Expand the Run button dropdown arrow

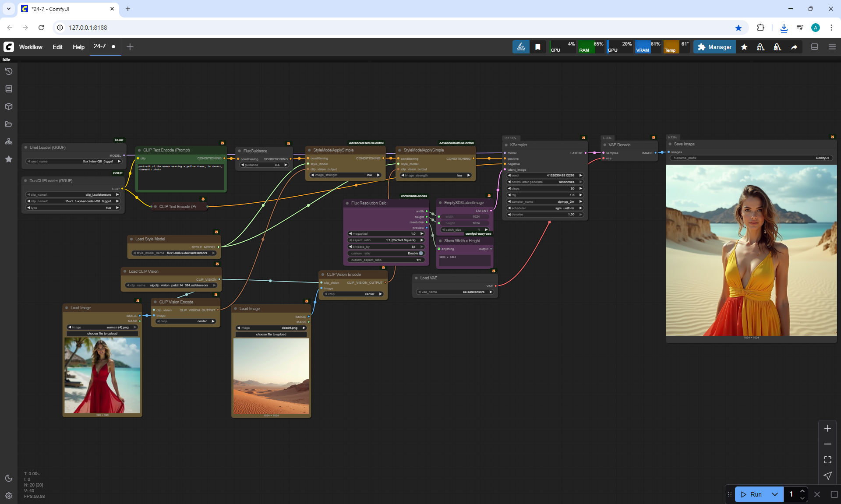(774, 494)
